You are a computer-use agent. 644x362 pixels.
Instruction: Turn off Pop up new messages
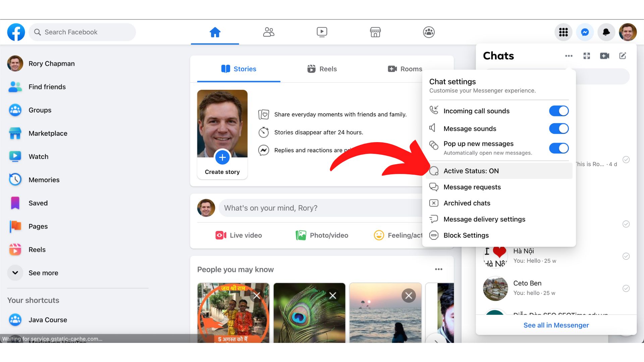(558, 148)
